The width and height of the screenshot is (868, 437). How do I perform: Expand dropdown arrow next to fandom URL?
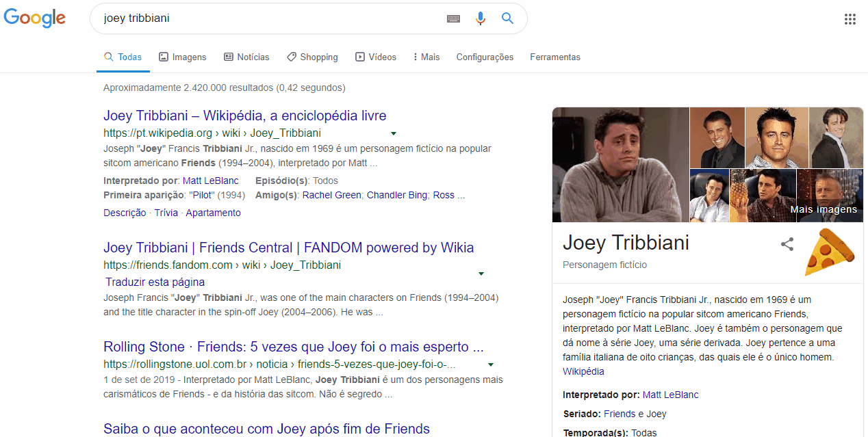[481, 274]
